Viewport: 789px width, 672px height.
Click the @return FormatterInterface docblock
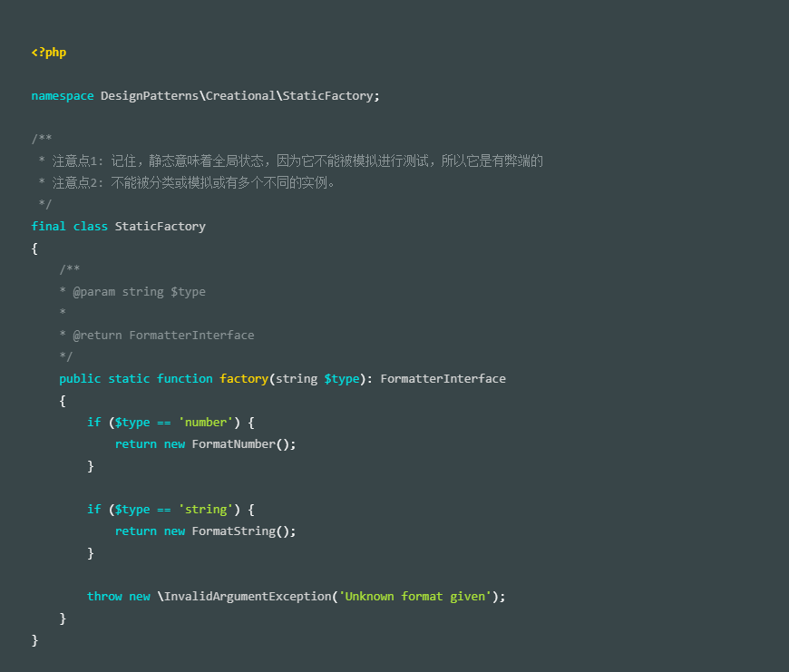pyautogui.click(x=163, y=335)
